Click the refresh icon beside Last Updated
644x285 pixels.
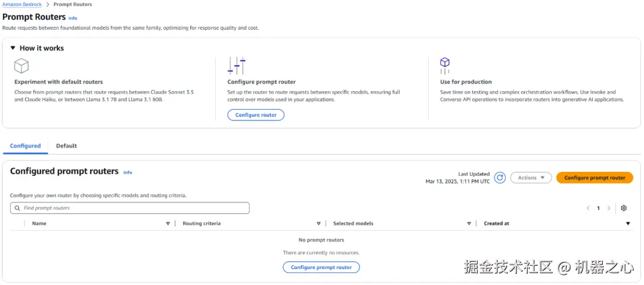500,178
